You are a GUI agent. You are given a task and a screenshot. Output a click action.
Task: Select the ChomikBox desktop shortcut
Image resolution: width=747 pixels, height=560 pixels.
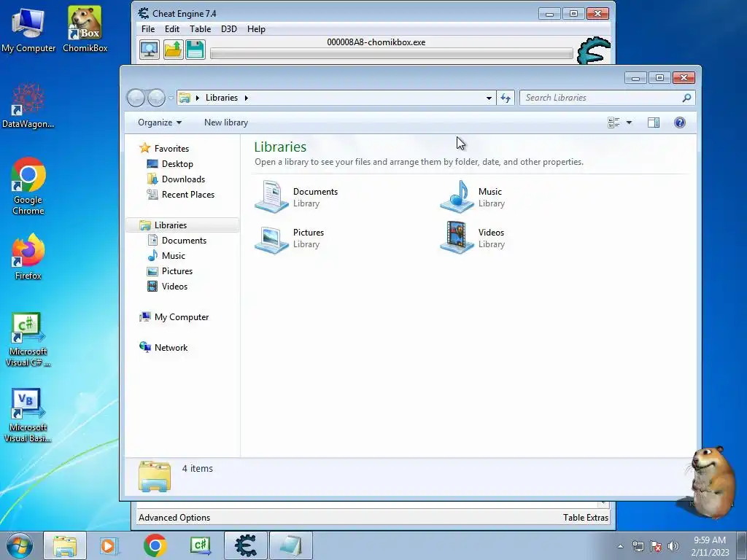click(85, 29)
